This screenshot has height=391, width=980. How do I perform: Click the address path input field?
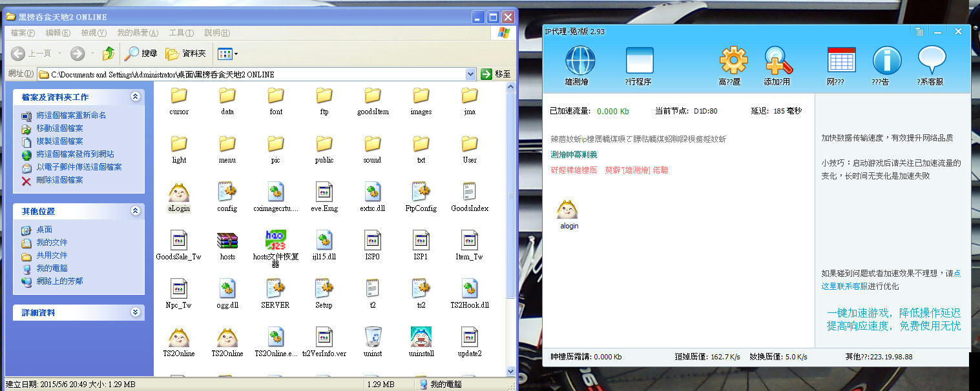(x=256, y=74)
